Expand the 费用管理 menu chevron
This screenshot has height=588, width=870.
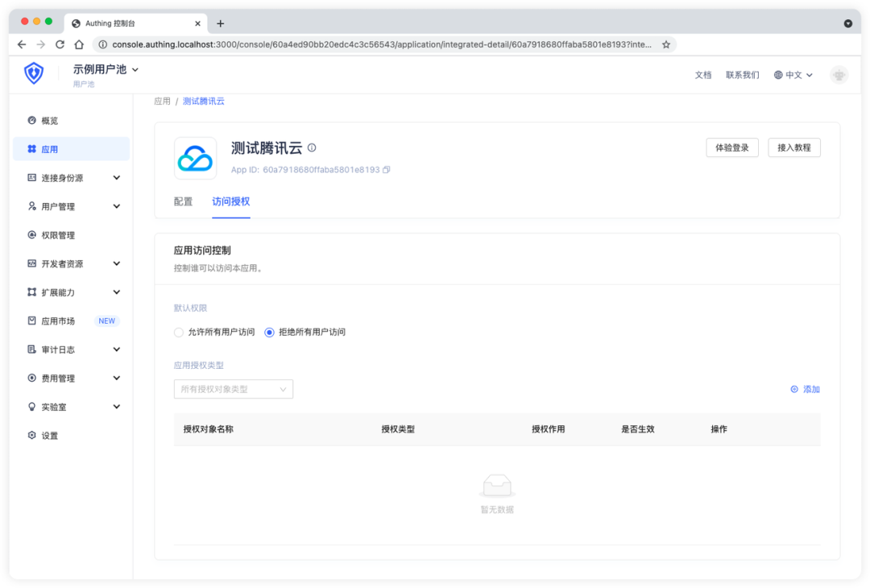click(x=117, y=378)
